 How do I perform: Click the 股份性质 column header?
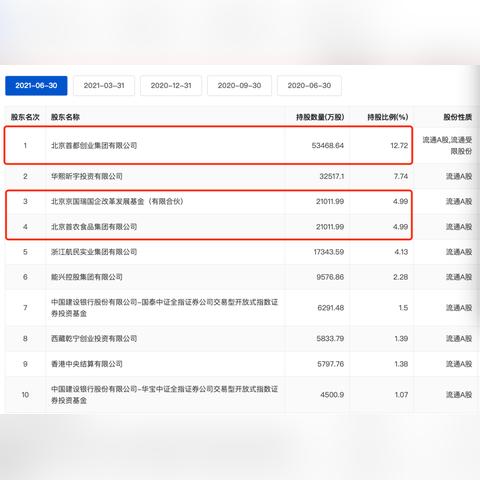[x=458, y=117]
